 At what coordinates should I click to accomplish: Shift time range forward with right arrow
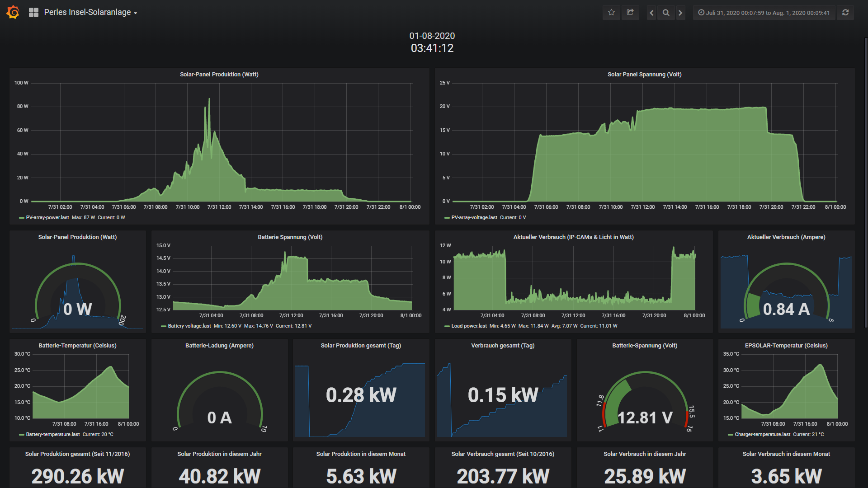click(x=680, y=13)
